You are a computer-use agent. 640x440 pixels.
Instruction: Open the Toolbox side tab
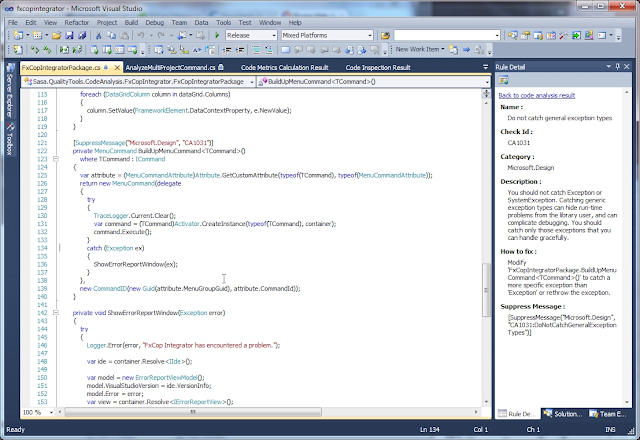(11, 139)
